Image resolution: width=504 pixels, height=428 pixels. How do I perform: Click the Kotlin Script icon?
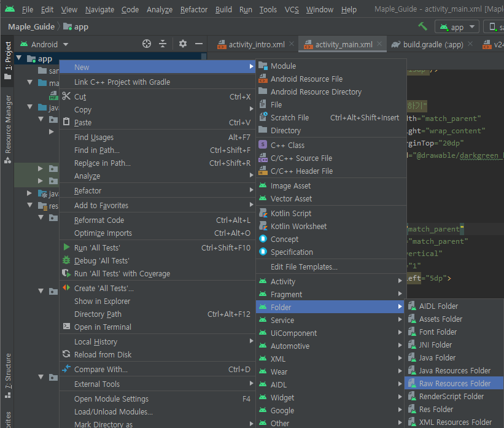coord(263,213)
